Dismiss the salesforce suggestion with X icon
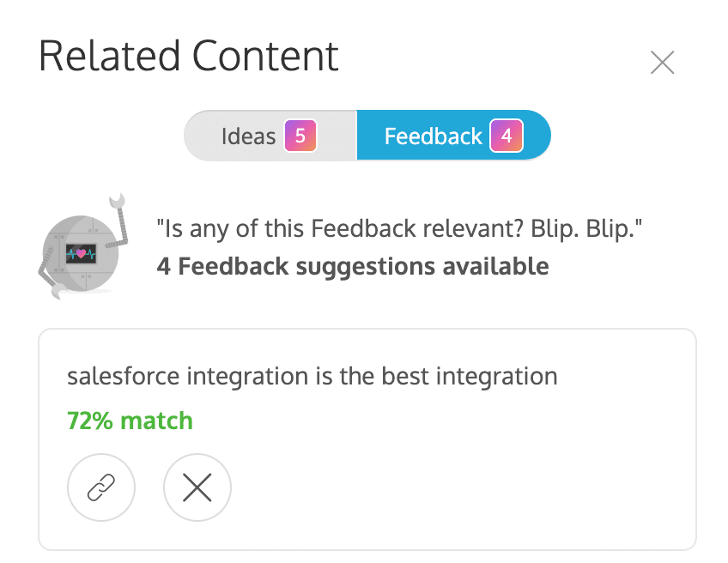This screenshot has height=563, width=728. (197, 487)
